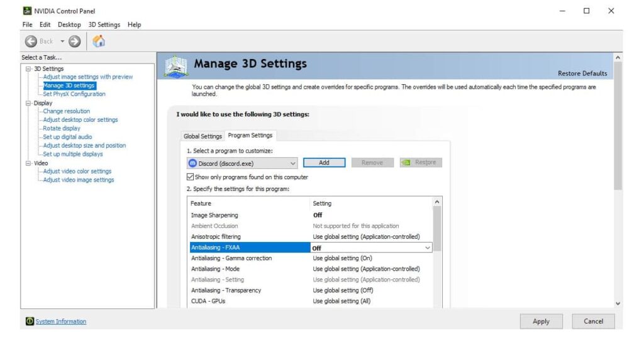
Task: Collapse the Display tree node
Action: 28,103
